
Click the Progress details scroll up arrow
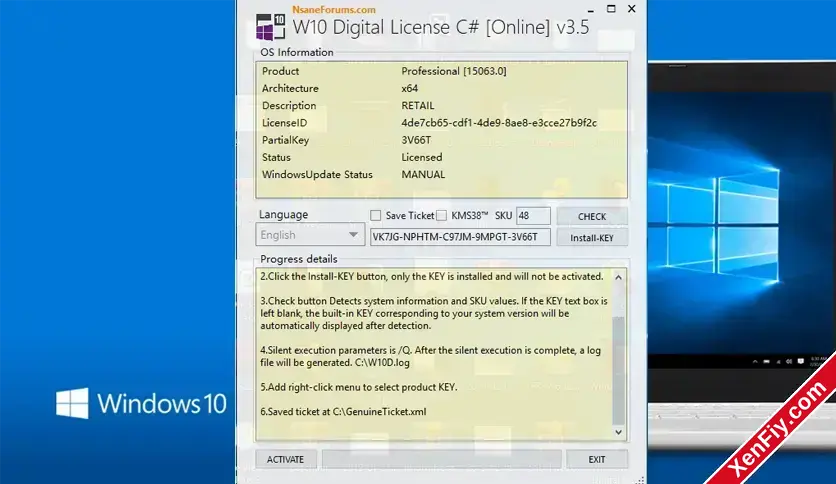(x=618, y=277)
